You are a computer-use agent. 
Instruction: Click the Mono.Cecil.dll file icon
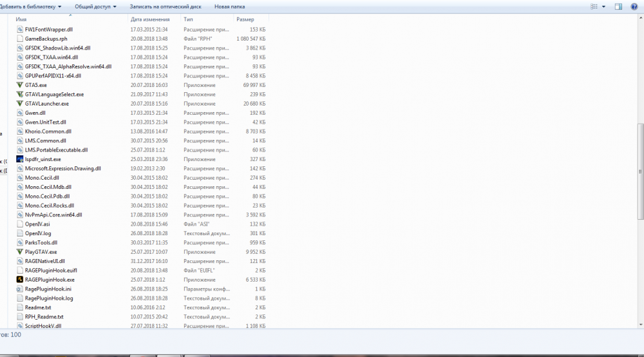(20, 177)
